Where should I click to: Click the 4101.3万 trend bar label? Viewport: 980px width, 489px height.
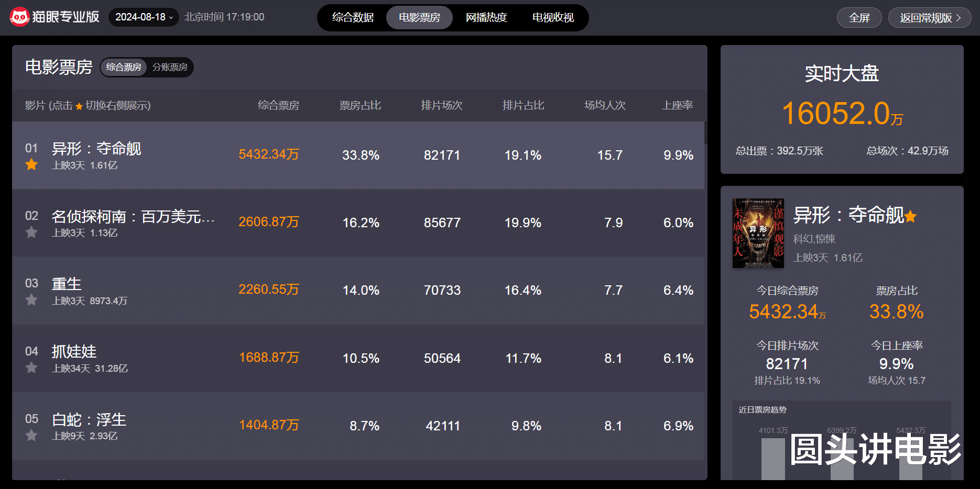coord(773,430)
